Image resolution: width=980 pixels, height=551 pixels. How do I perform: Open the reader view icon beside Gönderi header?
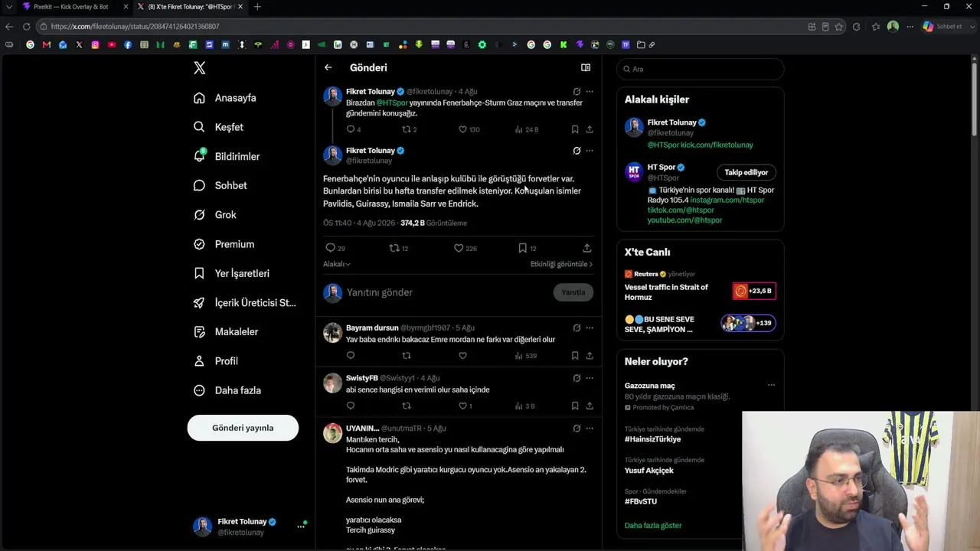(x=586, y=67)
